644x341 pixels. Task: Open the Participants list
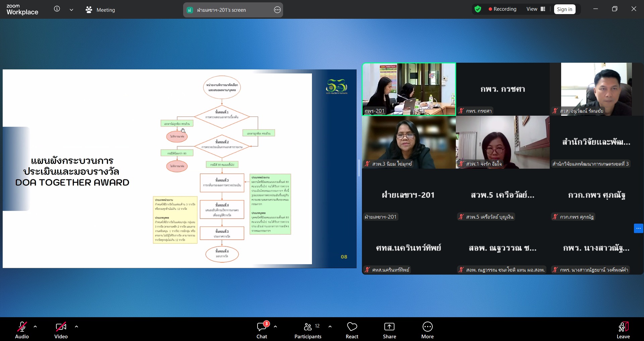(308, 330)
